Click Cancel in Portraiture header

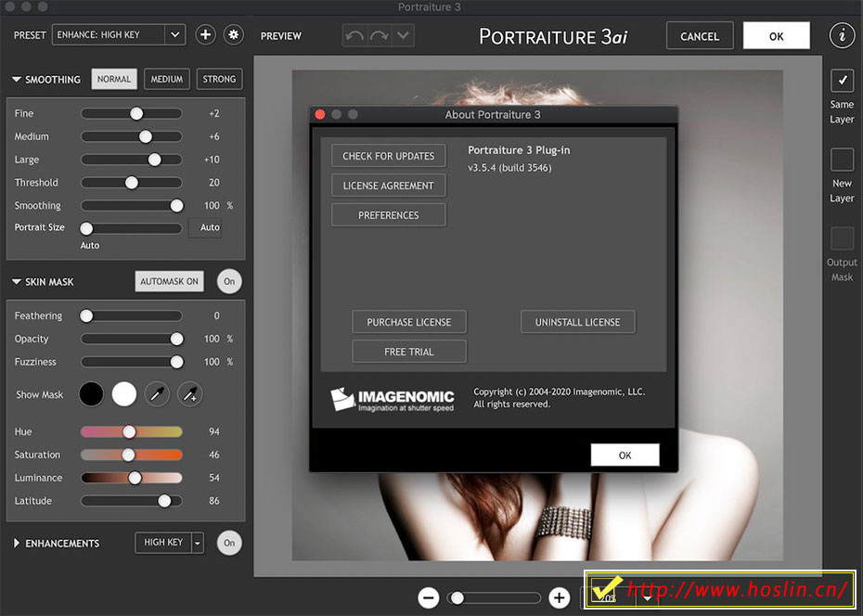point(700,36)
